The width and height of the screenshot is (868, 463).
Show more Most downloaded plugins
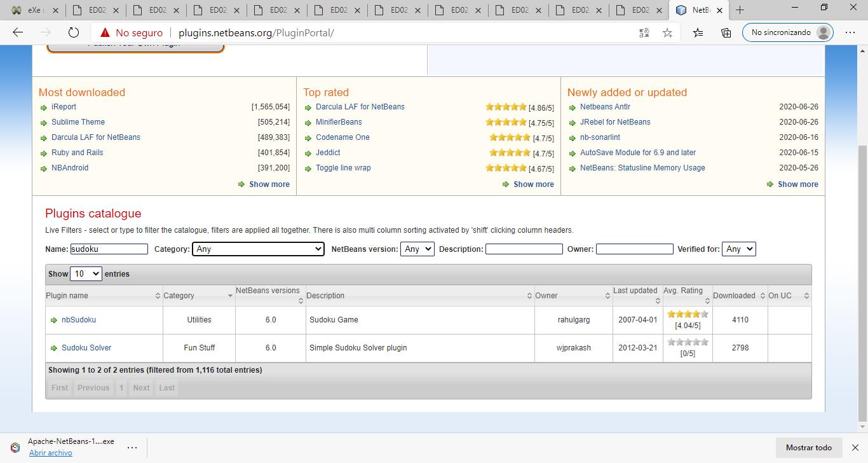[269, 184]
